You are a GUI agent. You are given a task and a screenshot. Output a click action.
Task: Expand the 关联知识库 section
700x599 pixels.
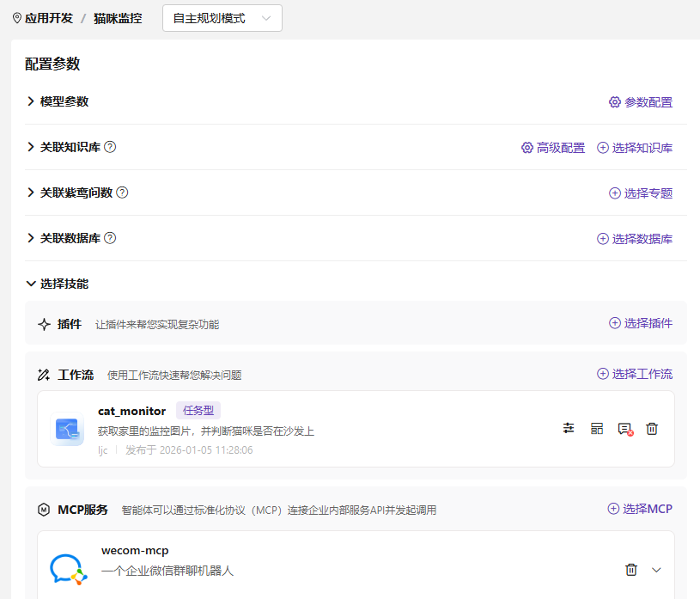point(31,147)
